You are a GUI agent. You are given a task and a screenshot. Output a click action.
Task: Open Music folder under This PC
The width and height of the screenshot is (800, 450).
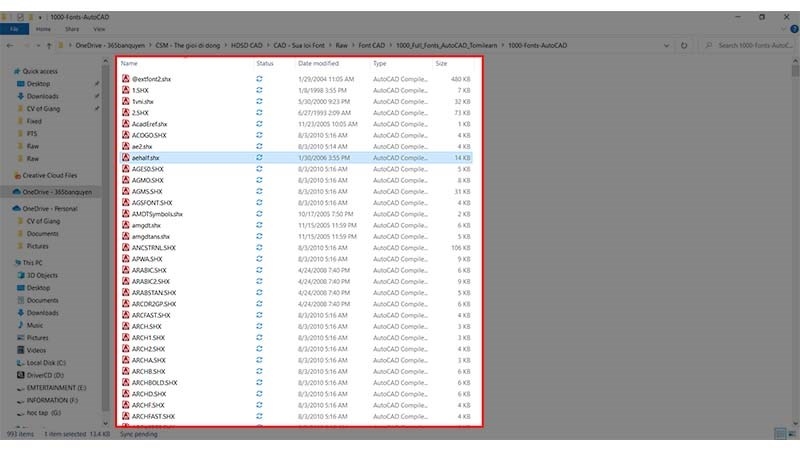35,325
